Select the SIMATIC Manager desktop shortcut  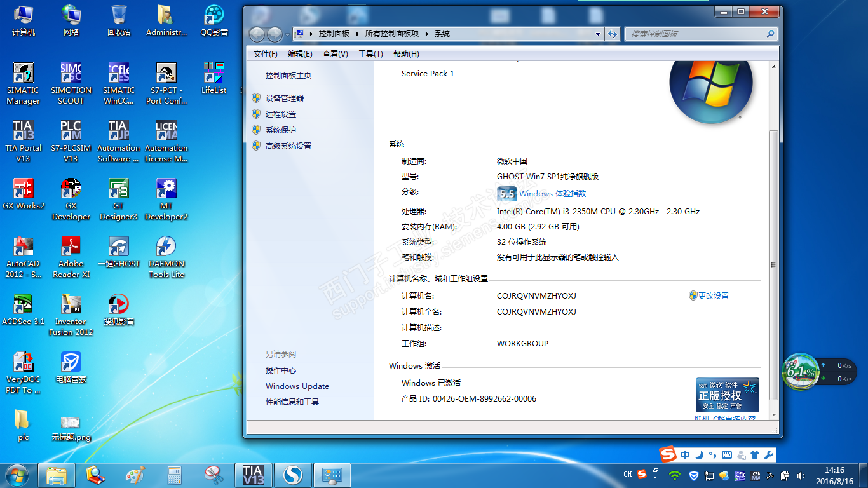pos(24,83)
